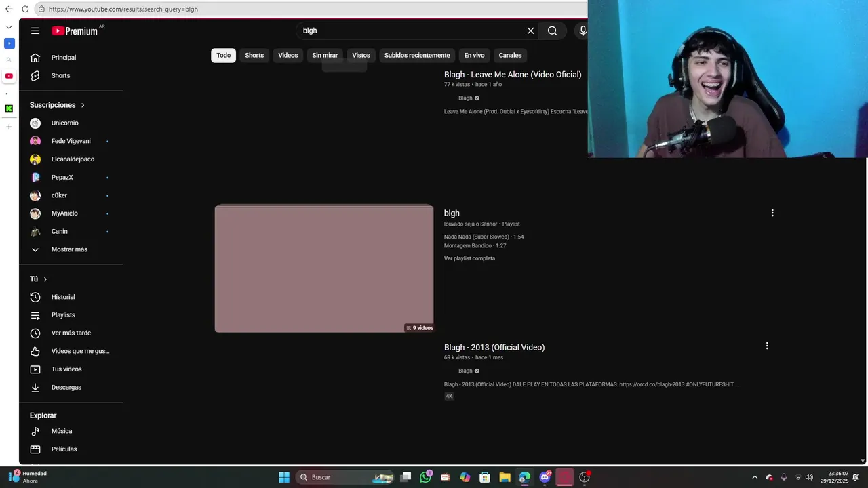868x488 pixels.
Task: Open the YouTube hamburger guide menu
Action: [x=35, y=30]
